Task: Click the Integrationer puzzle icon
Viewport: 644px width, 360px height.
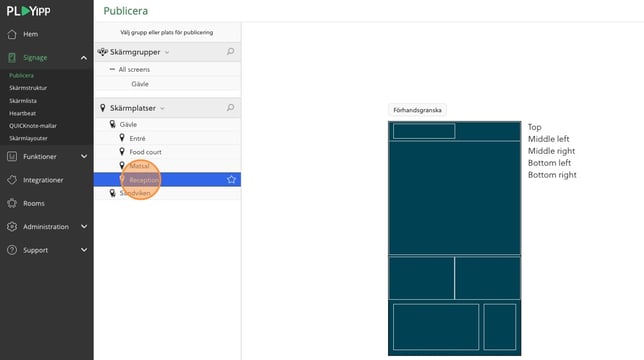Action: (x=12, y=180)
